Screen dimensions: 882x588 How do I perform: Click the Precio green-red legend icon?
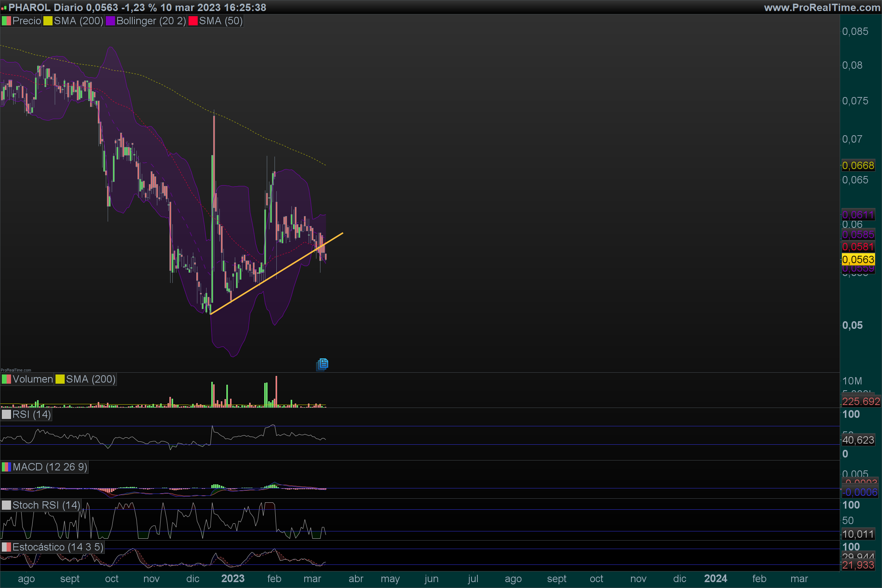[x=6, y=21]
